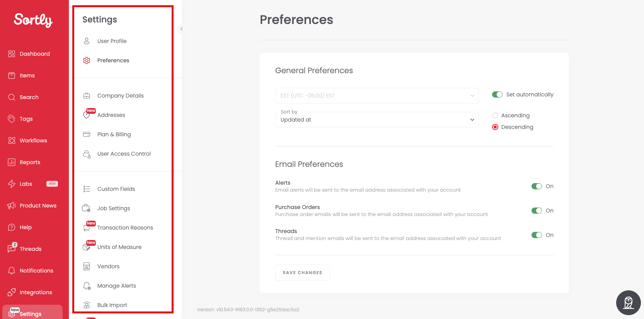Open Dashboard from the red sidebar
The image size is (644, 319).
click(34, 54)
